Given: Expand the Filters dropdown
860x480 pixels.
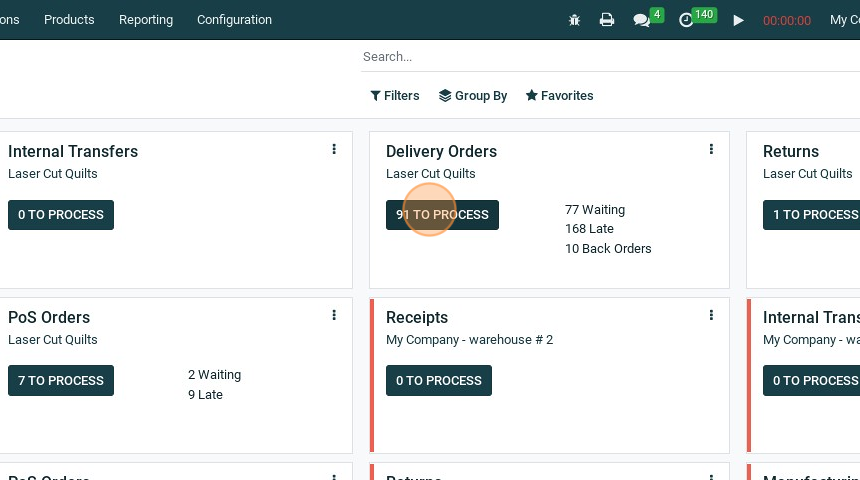Looking at the screenshot, I should point(395,96).
